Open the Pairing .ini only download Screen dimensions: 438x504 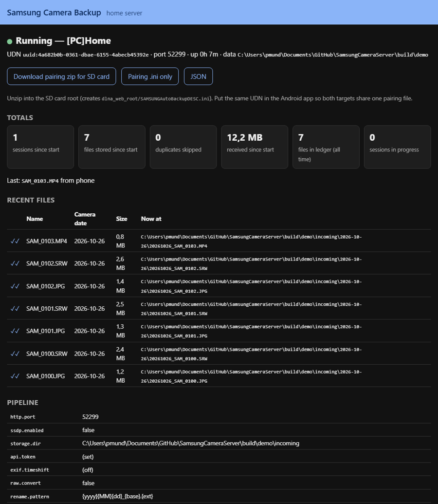tap(150, 76)
